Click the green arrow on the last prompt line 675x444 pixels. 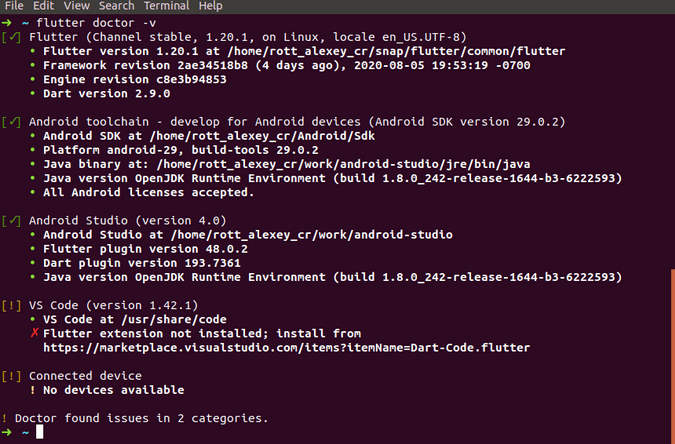pyautogui.click(x=8, y=432)
